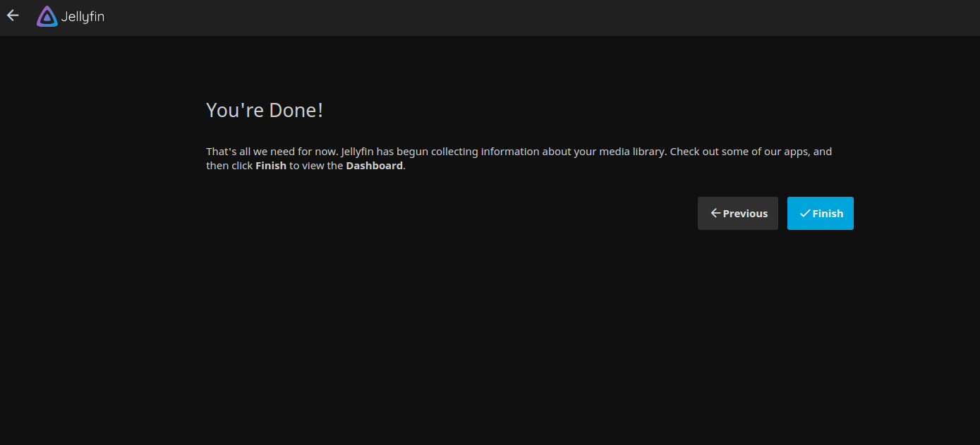Click the Jellyfin wordmark in the header
Image resolution: width=980 pixels, height=445 pixels.
(x=83, y=16)
